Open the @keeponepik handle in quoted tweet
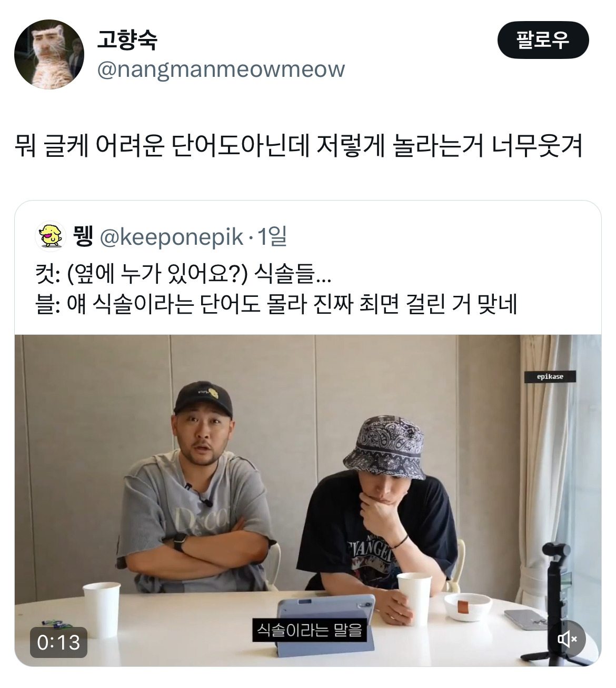Screen dimensions: 616x688 pyautogui.click(x=172, y=237)
